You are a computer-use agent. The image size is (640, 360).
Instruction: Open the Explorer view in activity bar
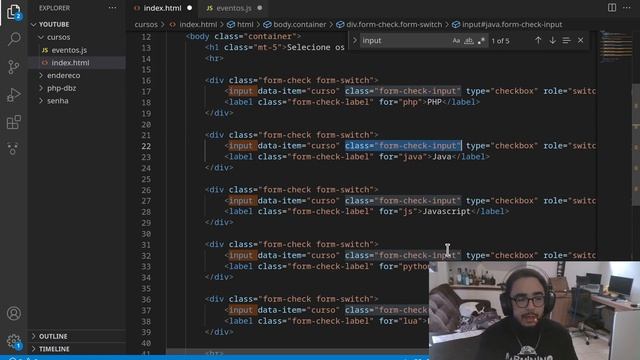tap(13, 12)
